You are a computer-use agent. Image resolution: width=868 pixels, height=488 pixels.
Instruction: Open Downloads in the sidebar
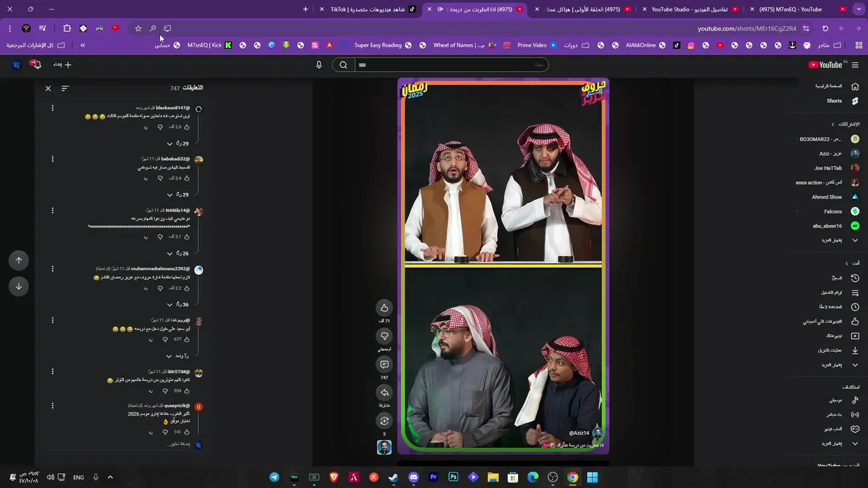coord(839,350)
